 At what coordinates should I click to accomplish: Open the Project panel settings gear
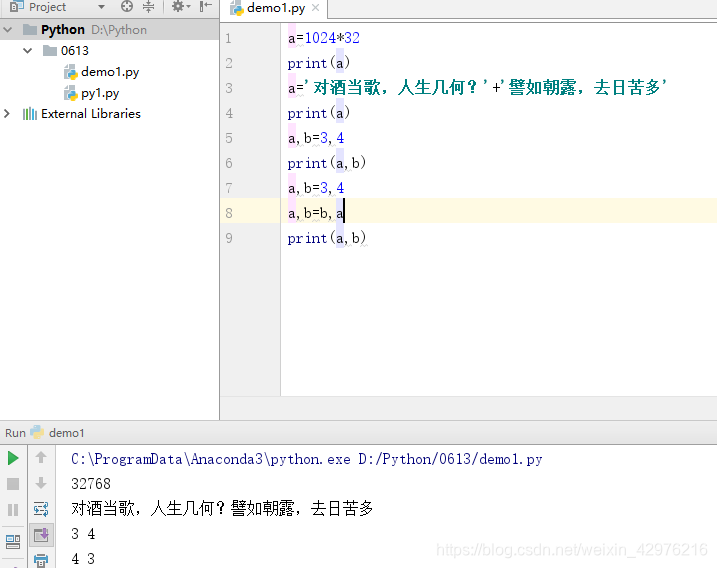(x=181, y=6)
